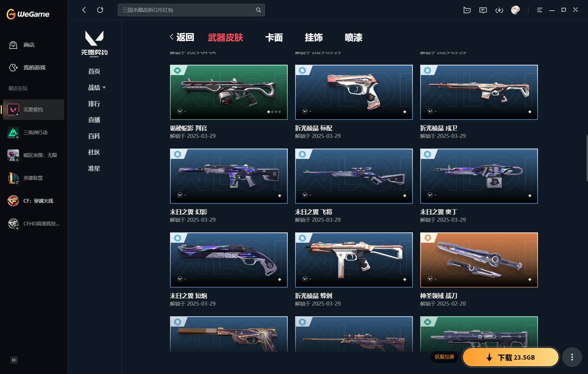The image size is (588, 374).
Task: Open the folder icon in top bar
Action: click(x=467, y=10)
